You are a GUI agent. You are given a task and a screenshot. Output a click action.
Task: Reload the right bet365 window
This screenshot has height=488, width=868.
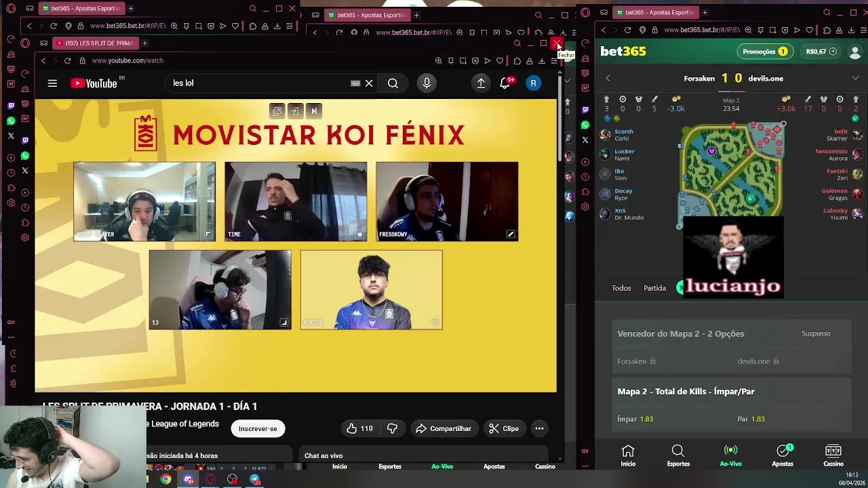pos(627,30)
